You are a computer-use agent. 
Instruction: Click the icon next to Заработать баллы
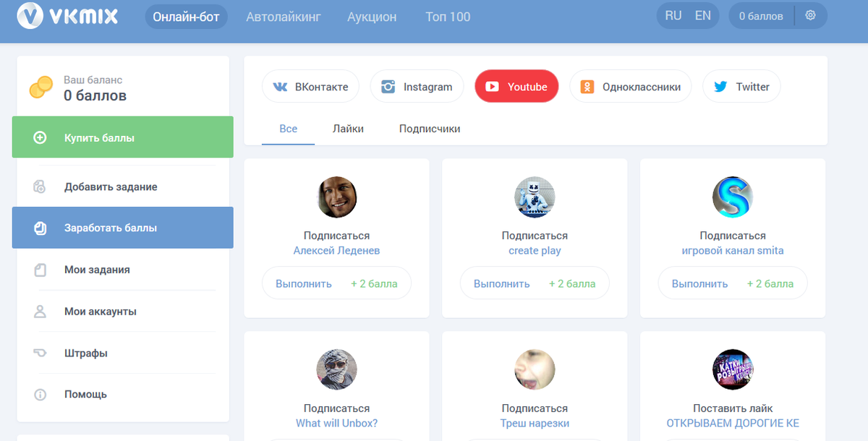(x=41, y=228)
